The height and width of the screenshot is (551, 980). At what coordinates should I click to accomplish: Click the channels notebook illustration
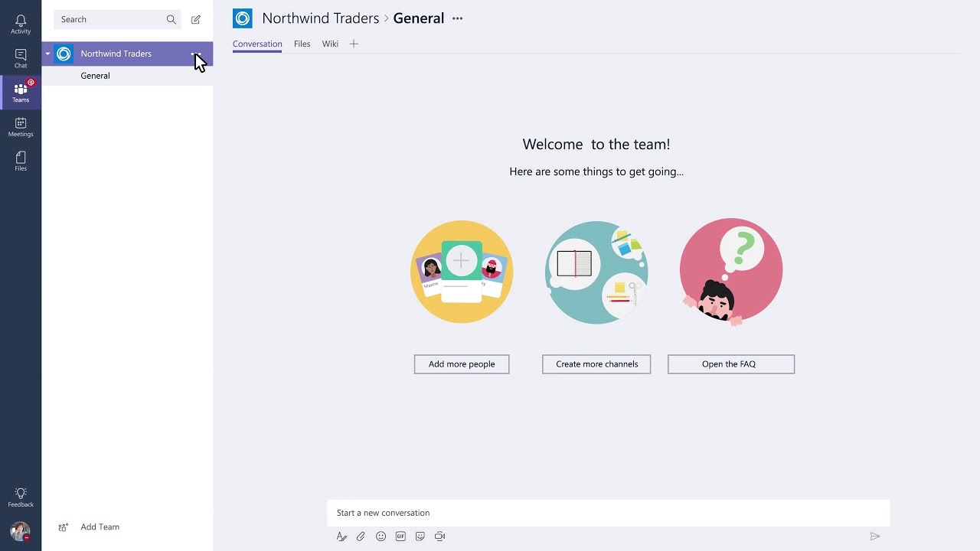click(596, 272)
